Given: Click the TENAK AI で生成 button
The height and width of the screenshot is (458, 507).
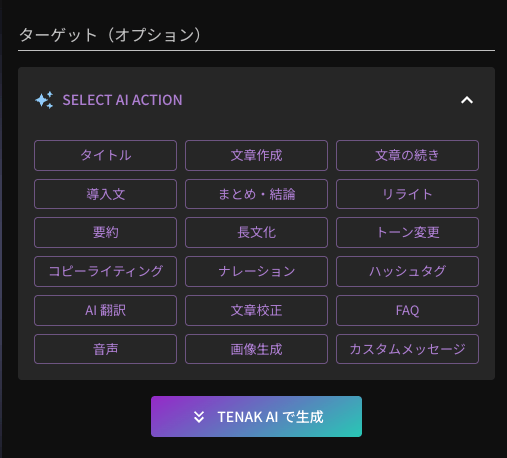Looking at the screenshot, I should click(x=256, y=416).
